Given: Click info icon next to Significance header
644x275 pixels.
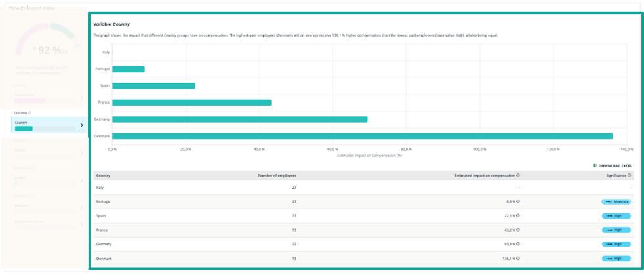Looking at the screenshot, I should [629, 175].
